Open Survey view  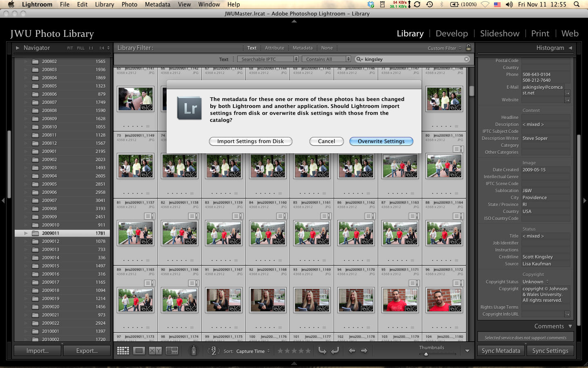tap(172, 351)
